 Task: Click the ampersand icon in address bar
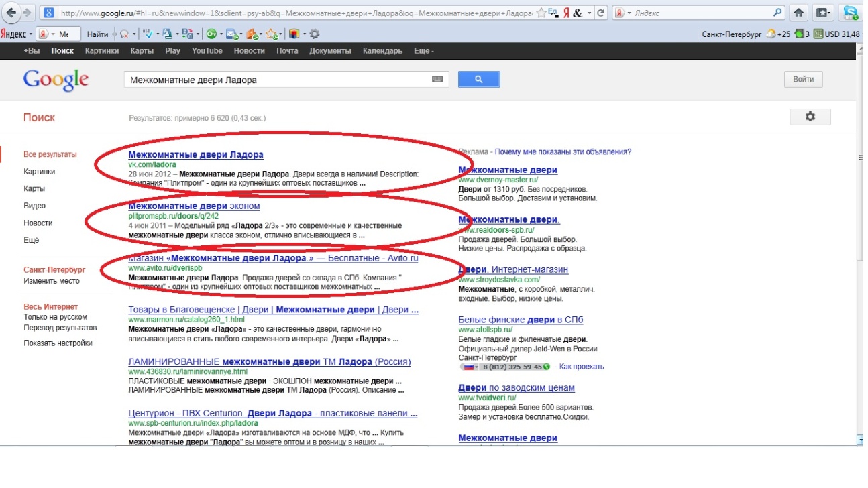[x=578, y=13]
